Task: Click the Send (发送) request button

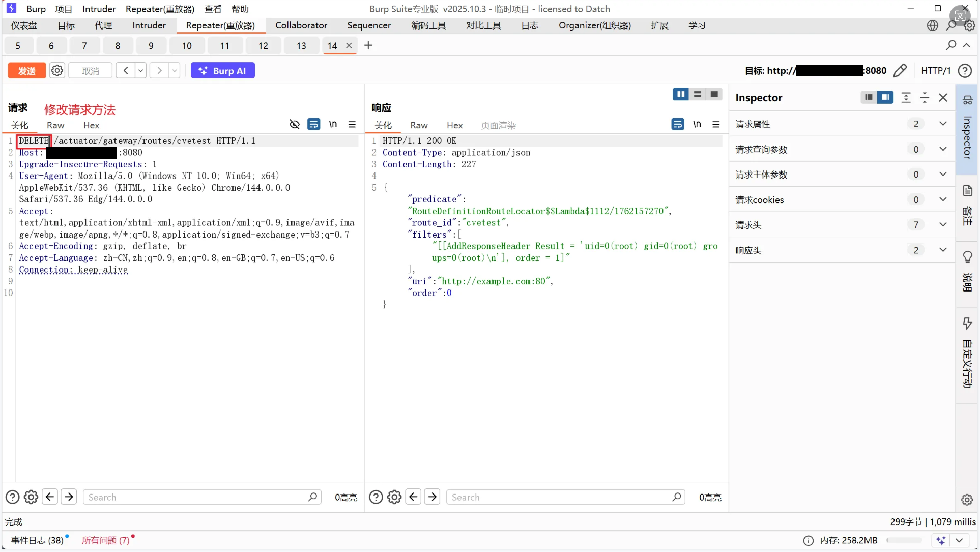Action: pos(26,71)
